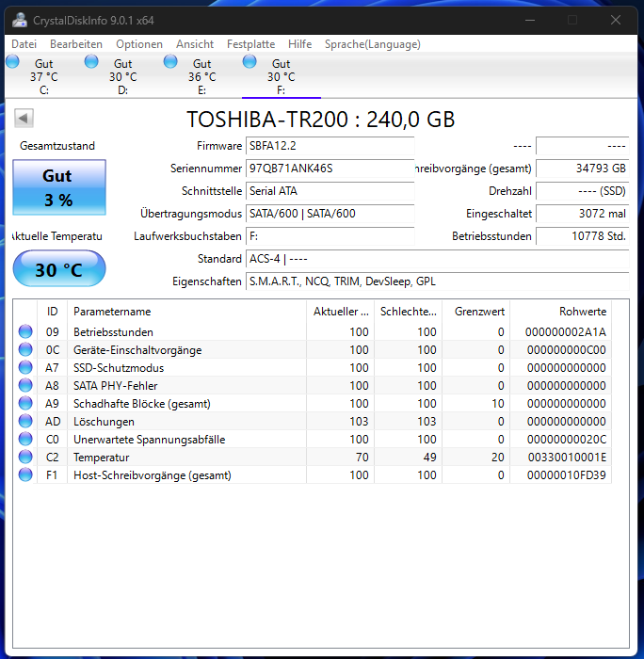This screenshot has height=659, width=644.
Task: Click the Übertragungsmodus field SATA/600
Action: (x=330, y=214)
